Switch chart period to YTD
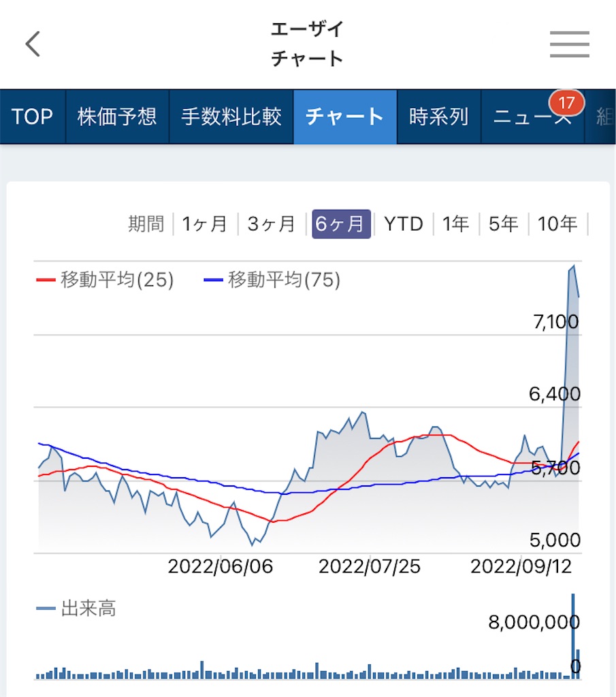 [x=404, y=224]
